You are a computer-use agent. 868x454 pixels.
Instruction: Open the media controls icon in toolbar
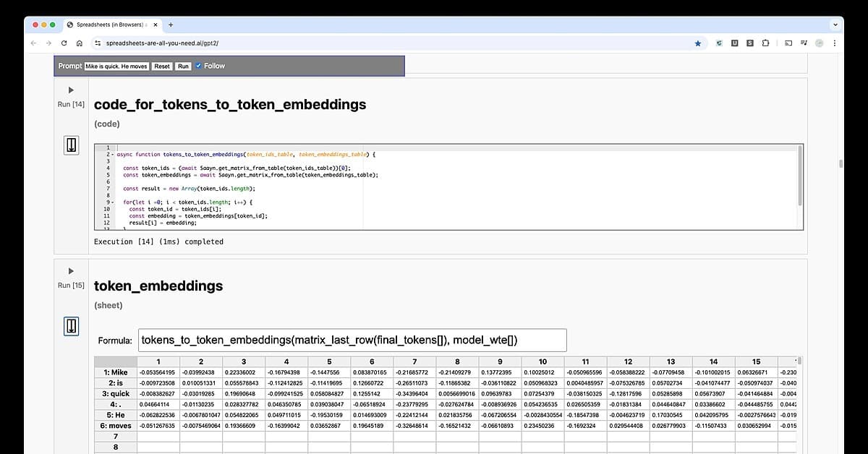point(804,43)
